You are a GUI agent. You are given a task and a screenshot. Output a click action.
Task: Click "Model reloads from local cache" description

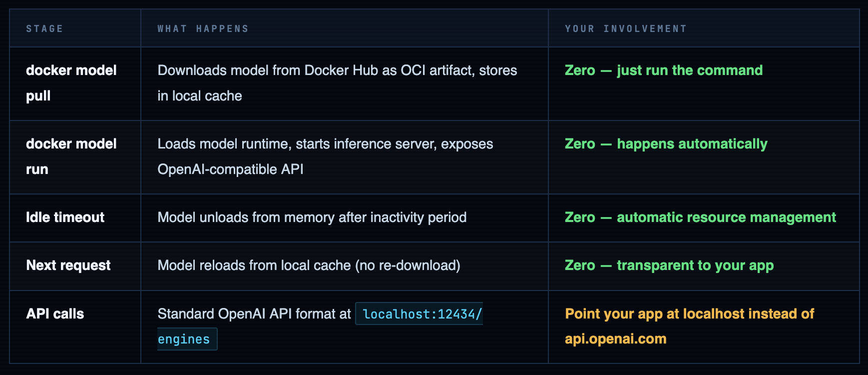(309, 265)
